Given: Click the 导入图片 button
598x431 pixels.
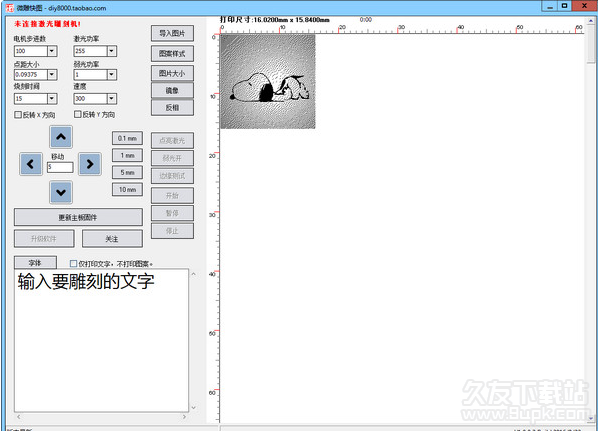Looking at the screenshot, I should 172,34.
